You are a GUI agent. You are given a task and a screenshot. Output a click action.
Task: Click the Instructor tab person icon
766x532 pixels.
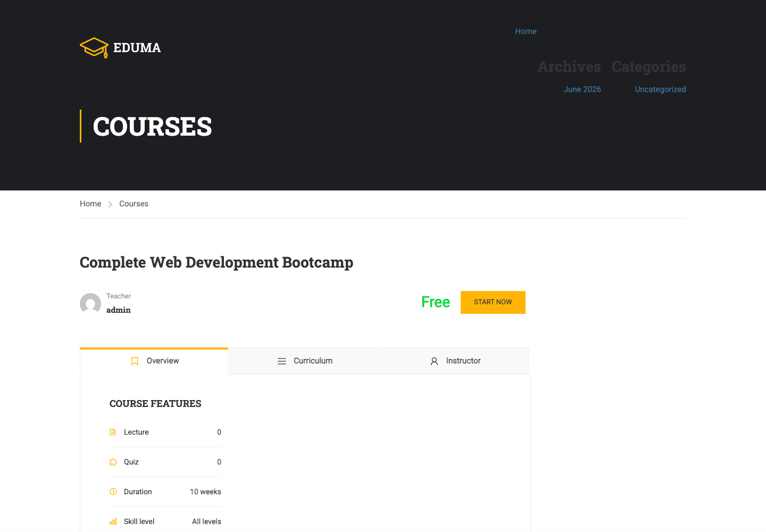(434, 361)
